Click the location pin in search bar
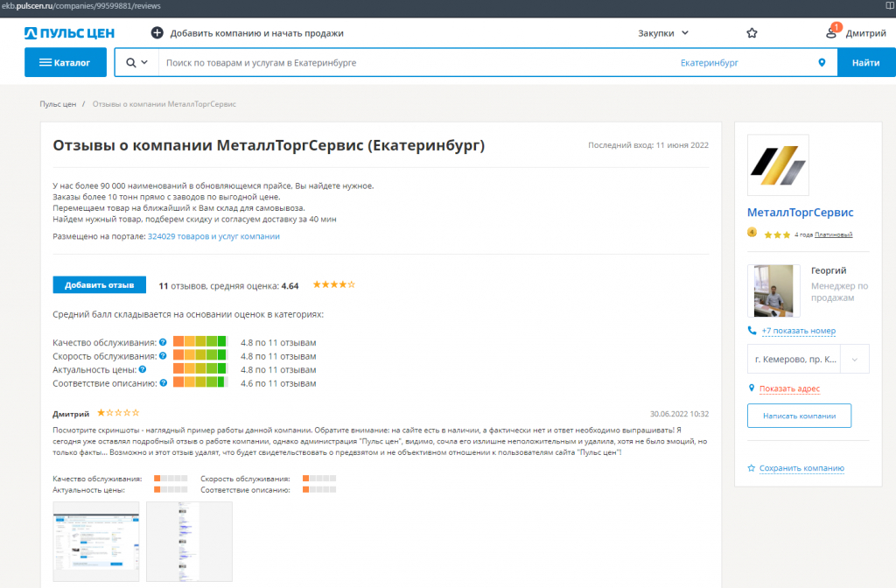 point(822,63)
